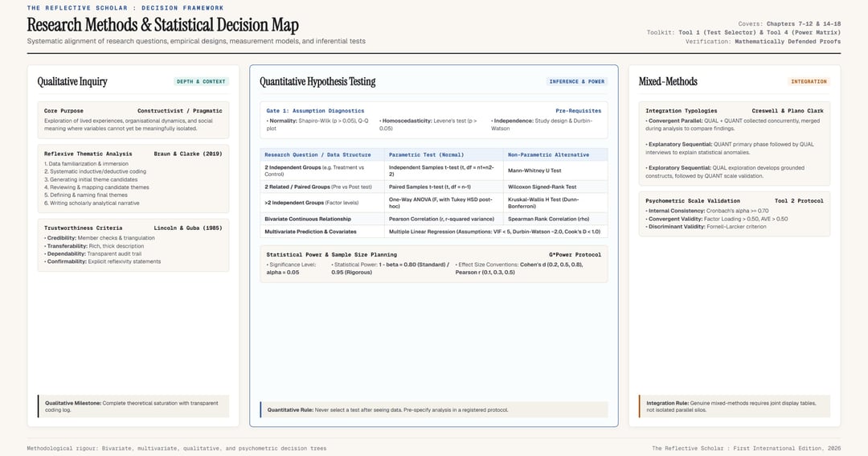Screen dimensions: 868x456
Task: Select the 'One-Way ANOVA' cell
Action: pyautogui.click(x=444, y=203)
